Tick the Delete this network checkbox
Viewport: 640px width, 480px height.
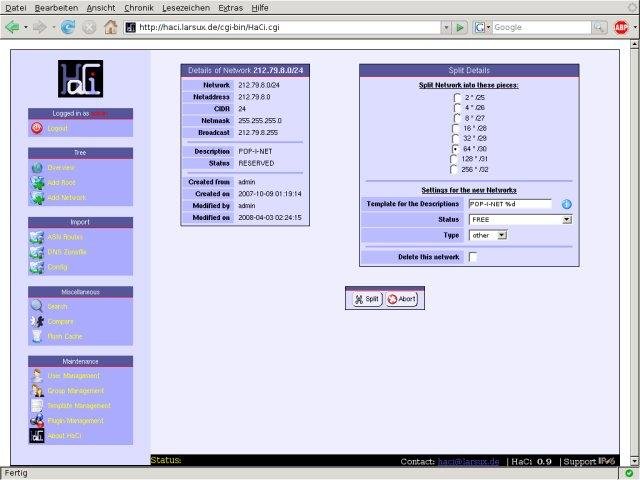pyautogui.click(x=473, y=257)
